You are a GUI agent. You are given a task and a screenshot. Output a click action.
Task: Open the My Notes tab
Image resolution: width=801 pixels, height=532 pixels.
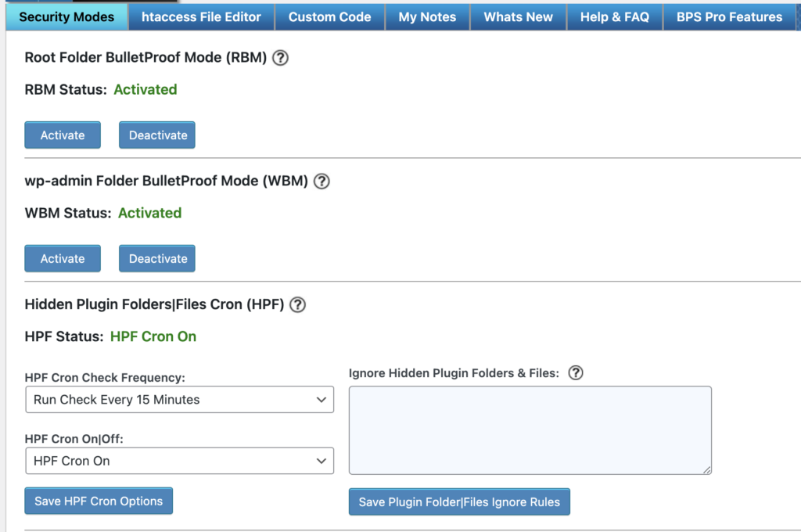click(427, 17)
